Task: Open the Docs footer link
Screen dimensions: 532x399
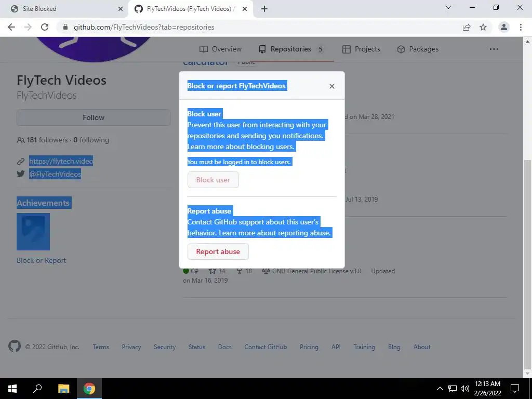Action: 224,347
